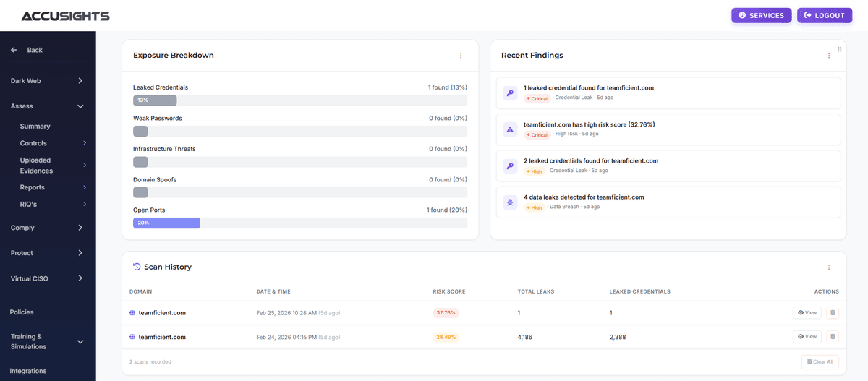This screenshot has width=868, height=381.
Task: Click the Scan History clock icon
Action: [x=137, y=267]
